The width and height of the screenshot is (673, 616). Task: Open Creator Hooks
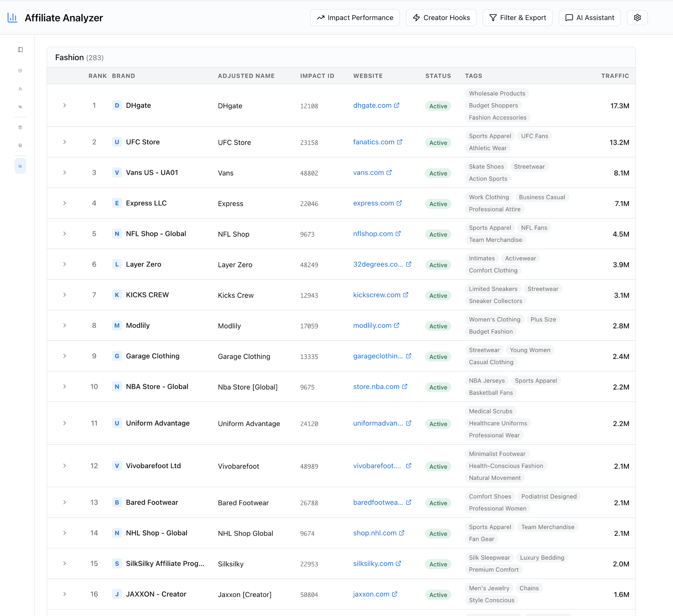tap(441, 18)
